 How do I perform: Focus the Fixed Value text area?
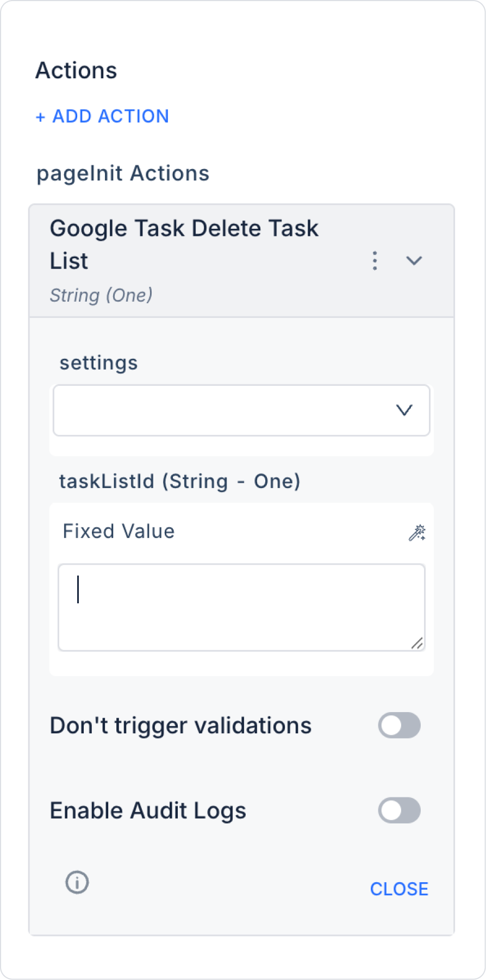pos(241,607)
